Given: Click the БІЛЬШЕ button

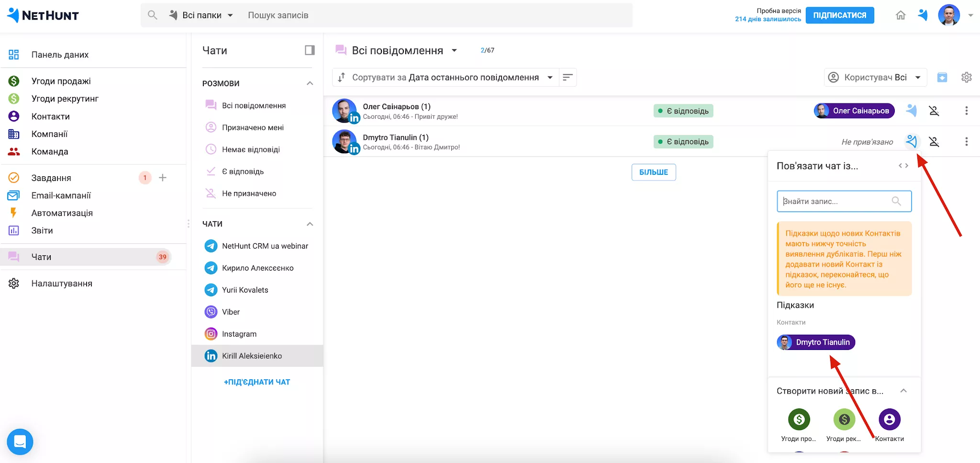Looking at the screenshot, I should point(654,172).
